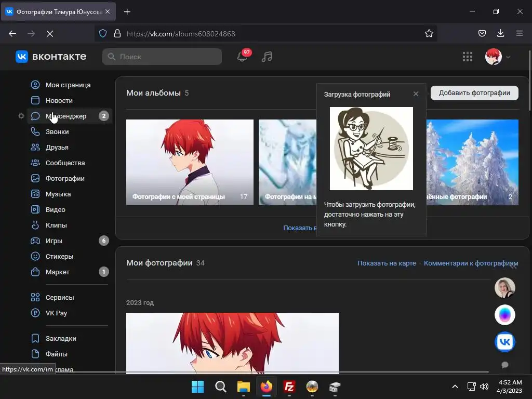Click the Windows Start button
532x399 pixels.
click(x=197, y=387)
